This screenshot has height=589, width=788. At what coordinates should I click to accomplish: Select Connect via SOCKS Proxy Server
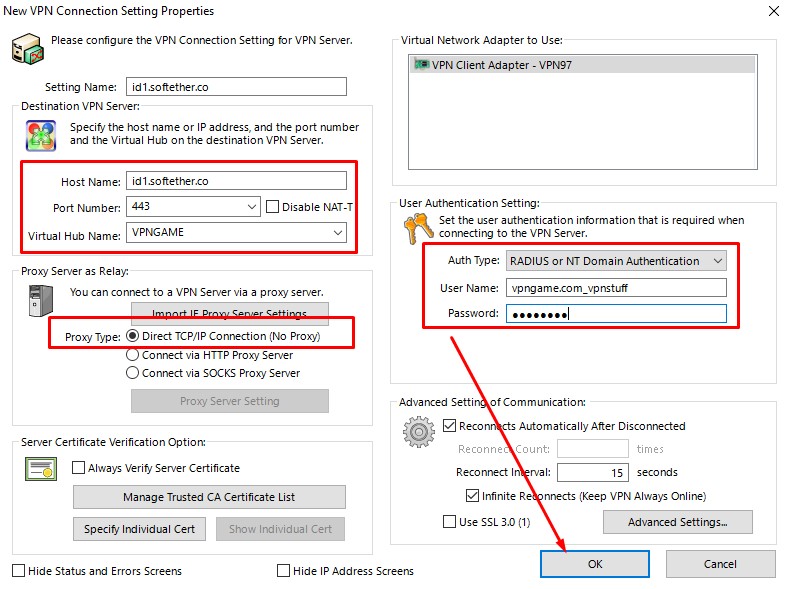click(x=132, y=373)
